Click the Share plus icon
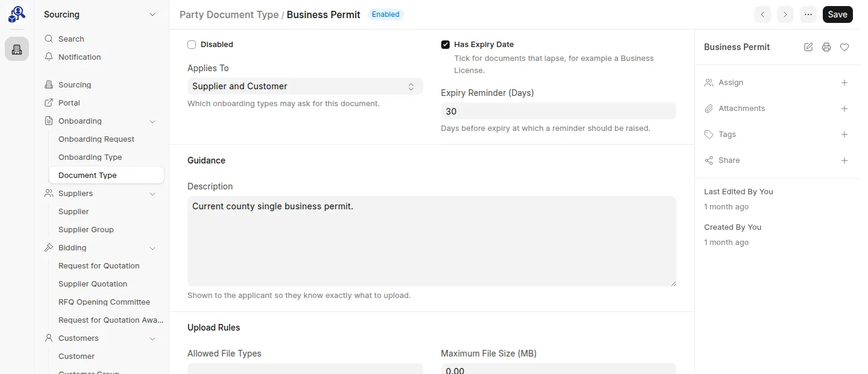Viewport: 868px width, 374px height. pyautogui.click(x=844, y=160)
